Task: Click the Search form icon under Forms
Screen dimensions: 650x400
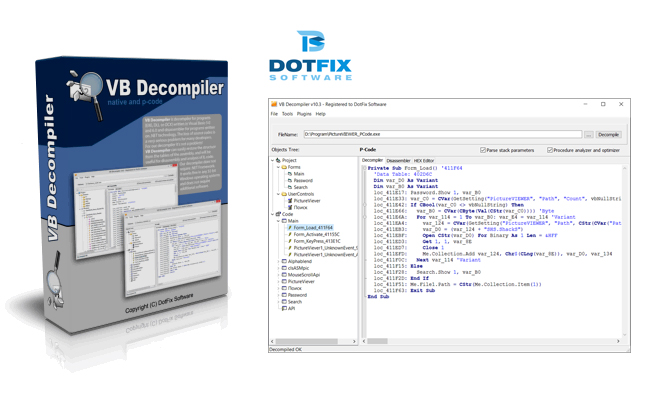Action: coord(290,187)
